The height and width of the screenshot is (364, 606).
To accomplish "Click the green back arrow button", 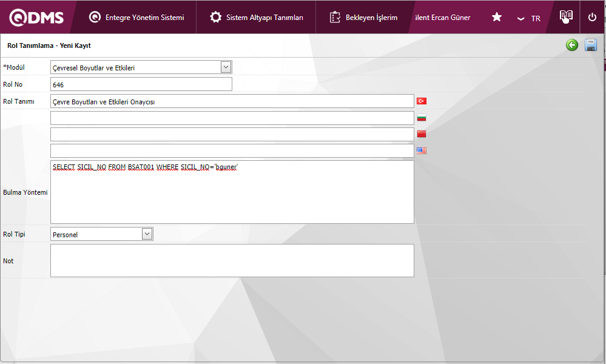I will [x=572, y=45].
